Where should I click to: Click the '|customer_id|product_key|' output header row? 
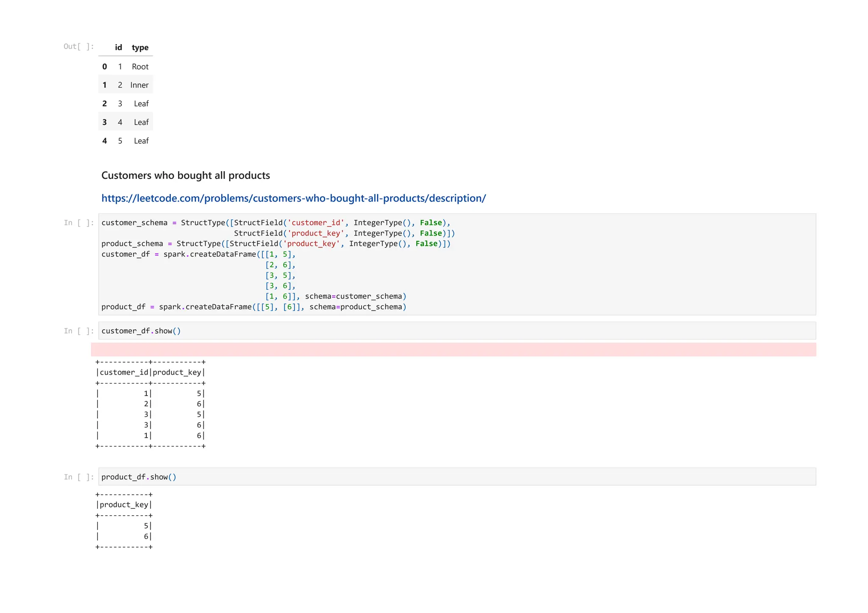point(150,372)
